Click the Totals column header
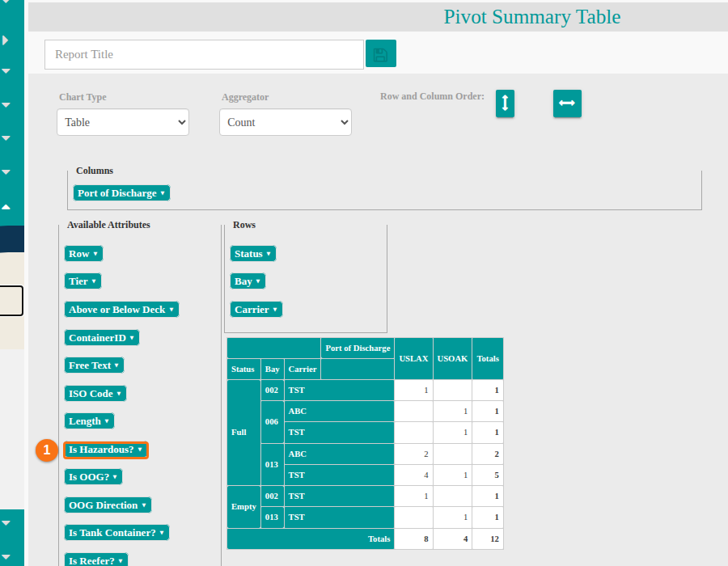Screen dimensions: 728x566 pos(488,359)
